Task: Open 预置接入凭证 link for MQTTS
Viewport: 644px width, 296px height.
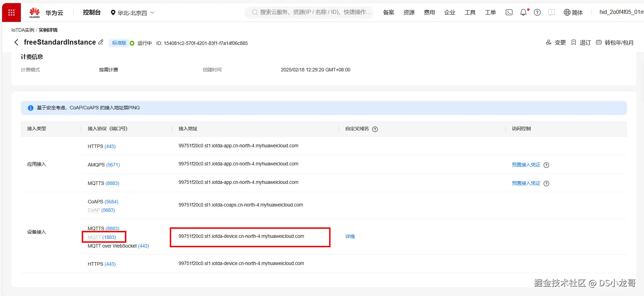Action: click(x=526, y=184)
